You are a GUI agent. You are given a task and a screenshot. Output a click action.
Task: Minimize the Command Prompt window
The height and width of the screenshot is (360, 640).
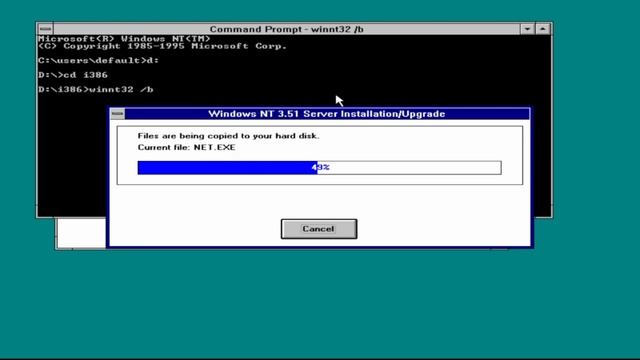tap(527, 29)
